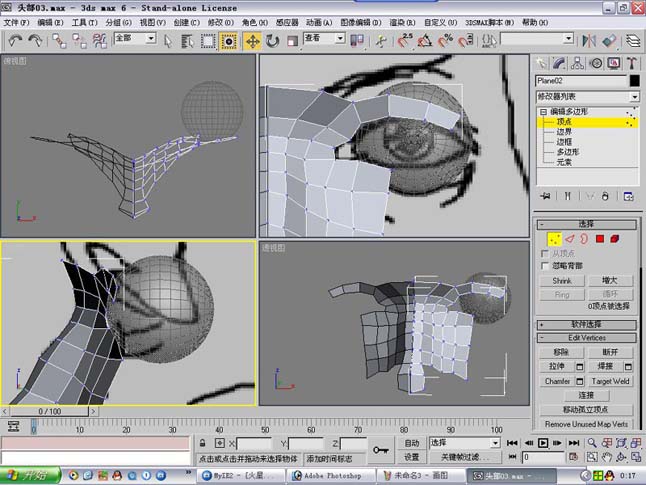Toggle the Selection Lock padlock
Viewport: 646px width, 485px height.
(x=202, y=443)
